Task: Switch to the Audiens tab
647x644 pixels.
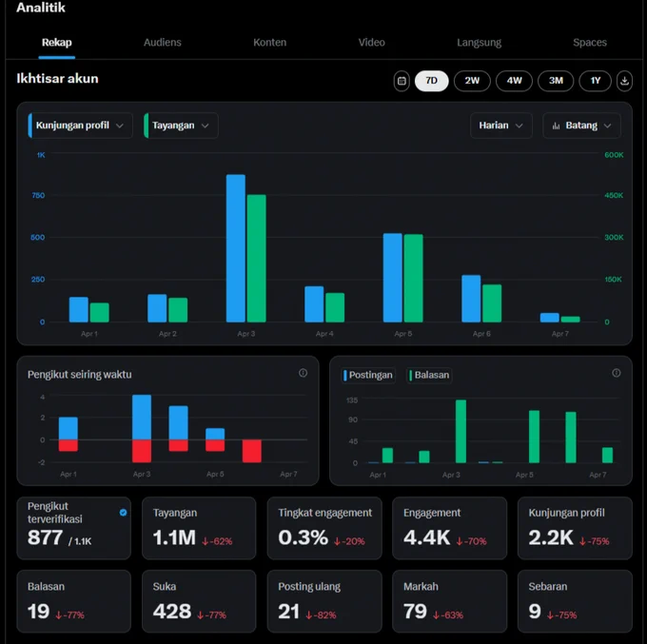Action: point(162,43)
